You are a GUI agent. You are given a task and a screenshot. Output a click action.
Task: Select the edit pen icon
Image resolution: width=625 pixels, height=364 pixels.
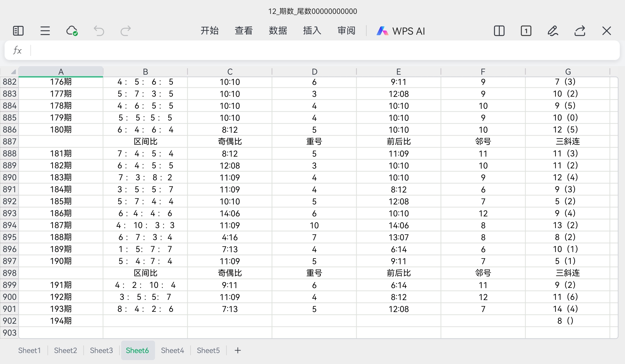[x=553, y=31]
